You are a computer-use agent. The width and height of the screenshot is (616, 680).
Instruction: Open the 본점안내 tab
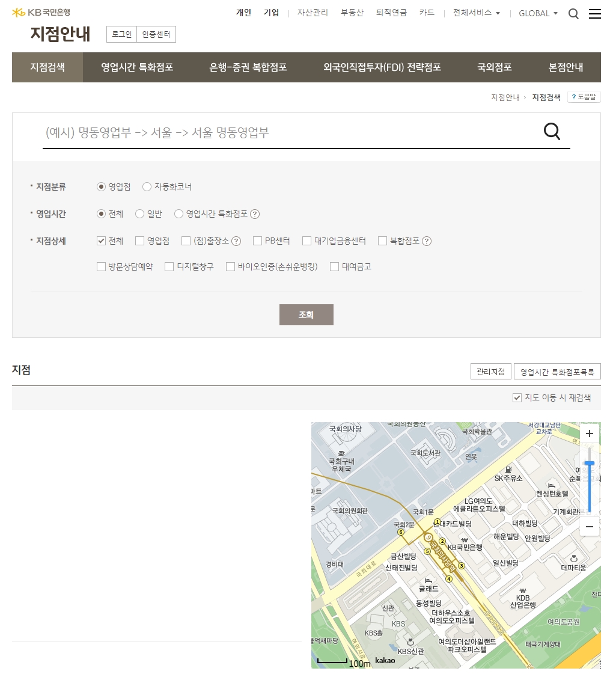tap(566, 68)
